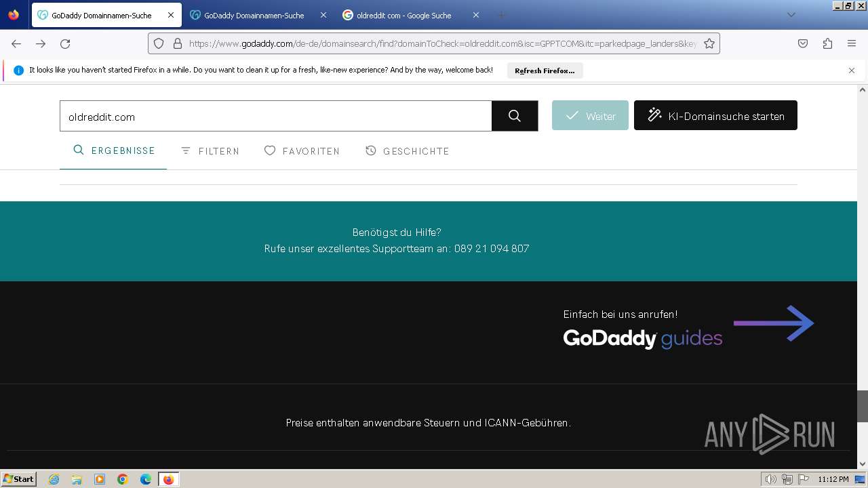Open the Favoriten tab

coord(302,150)
